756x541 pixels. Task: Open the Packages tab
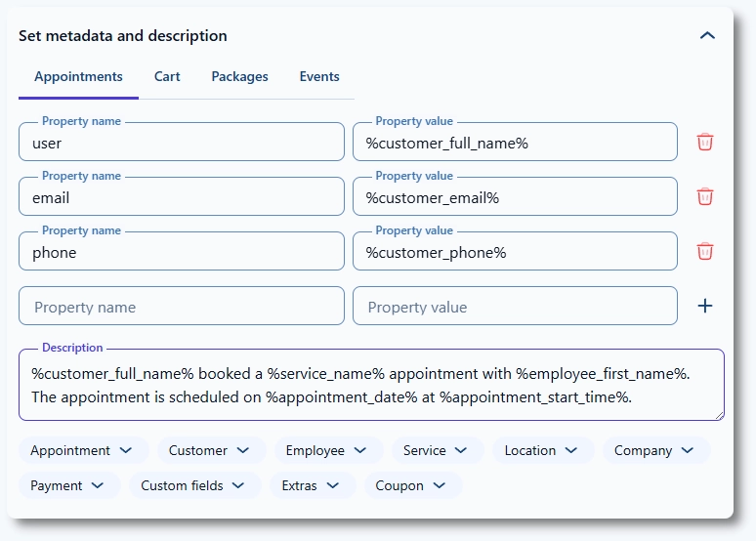coord(239,76)
